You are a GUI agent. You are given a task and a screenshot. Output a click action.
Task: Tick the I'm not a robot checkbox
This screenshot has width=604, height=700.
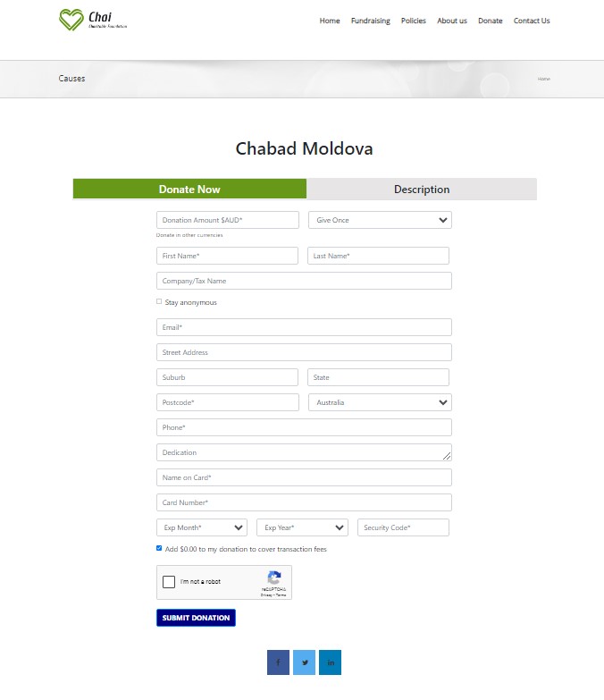tap(169, 582)
